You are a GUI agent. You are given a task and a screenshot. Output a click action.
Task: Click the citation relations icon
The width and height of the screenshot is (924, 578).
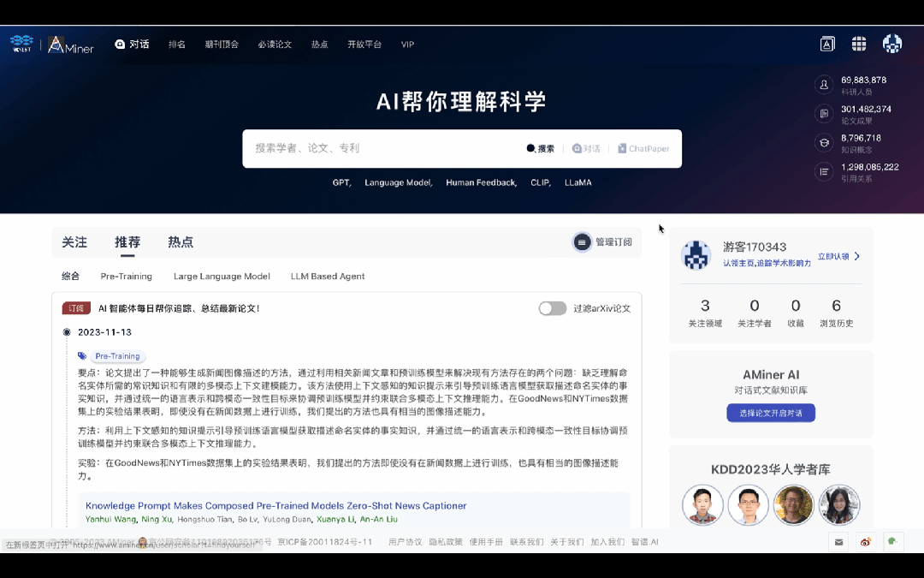[x=824, y=171]
